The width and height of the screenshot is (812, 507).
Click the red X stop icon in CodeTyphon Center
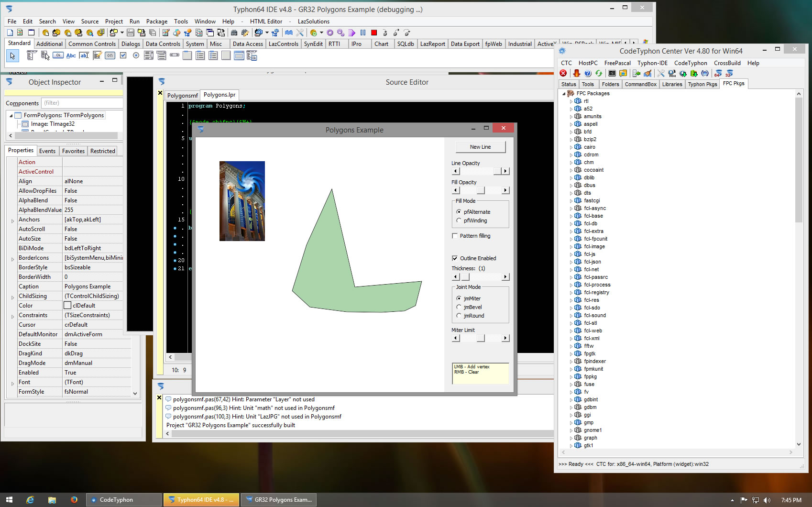tap(563, 73)
